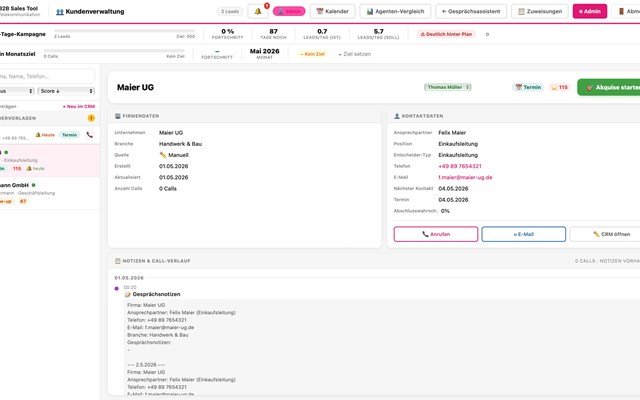Screen dimensions: 640x400
Task: Click the Termin tag in Wiedervorlagen row
Action: 69,135
